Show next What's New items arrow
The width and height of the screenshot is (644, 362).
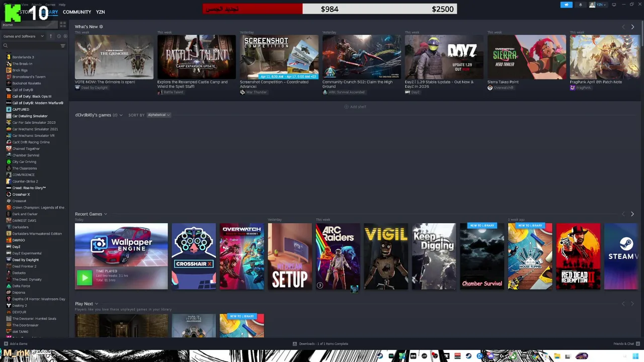(x=632, y=27)
